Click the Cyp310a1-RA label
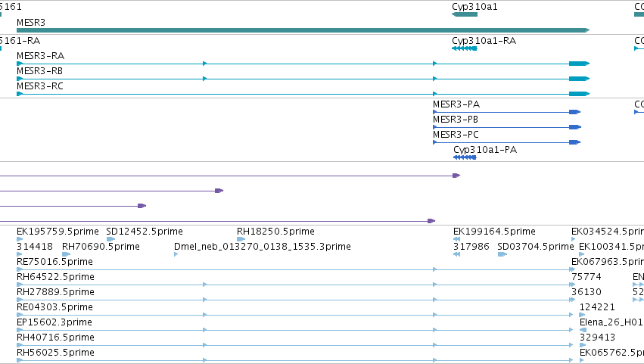644x364 pixels. click(484, 41)
